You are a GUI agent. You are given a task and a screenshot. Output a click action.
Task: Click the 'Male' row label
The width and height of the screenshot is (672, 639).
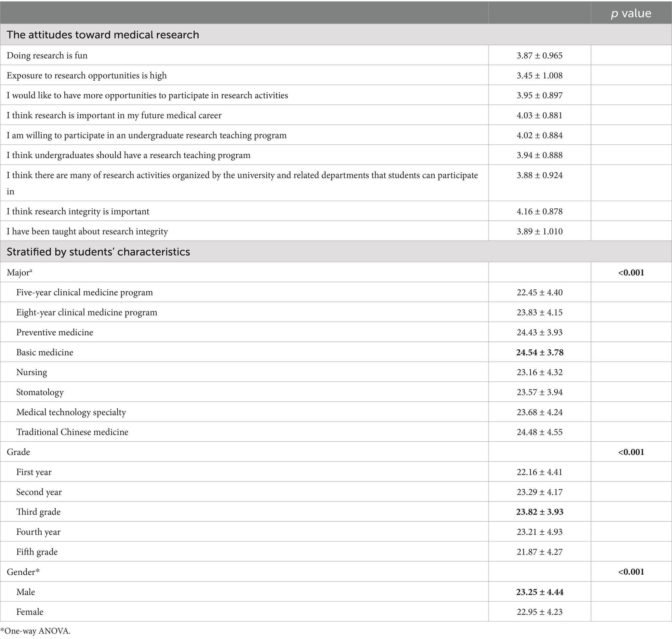[x=26, y=592]
